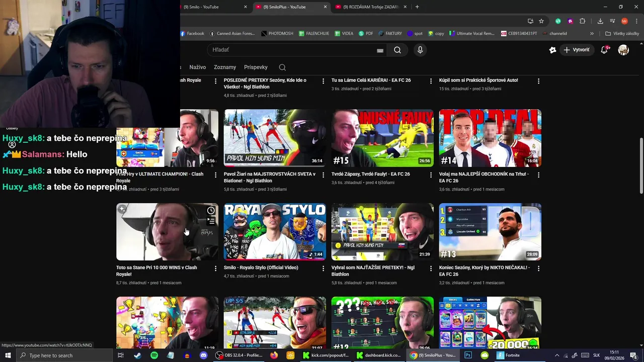Image resolution: width=644 pixels, height=362 pixels.
Task: Open Všetky záložky bookmarks folder
Action: click(x=622, y=34)
